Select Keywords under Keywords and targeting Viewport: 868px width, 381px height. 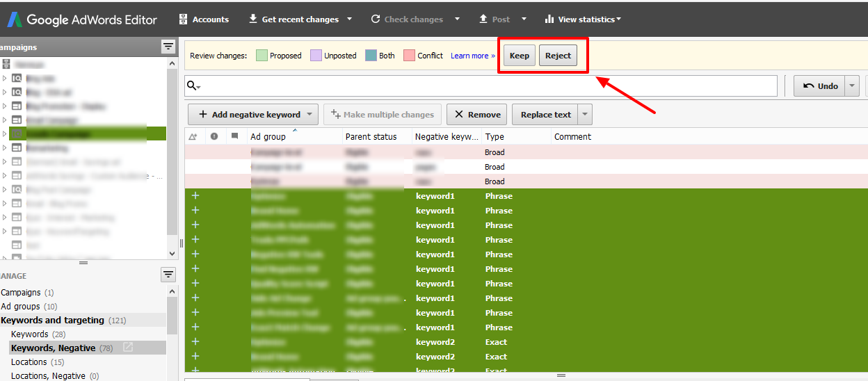click(29, 334)
